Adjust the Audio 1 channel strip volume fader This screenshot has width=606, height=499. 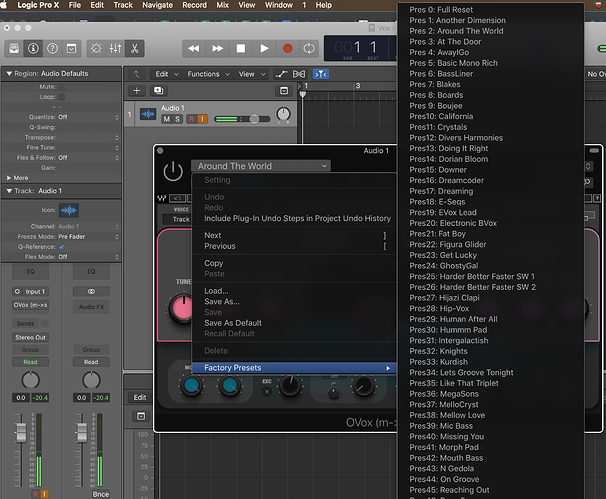pyautogui.click(x=21, y=433)
